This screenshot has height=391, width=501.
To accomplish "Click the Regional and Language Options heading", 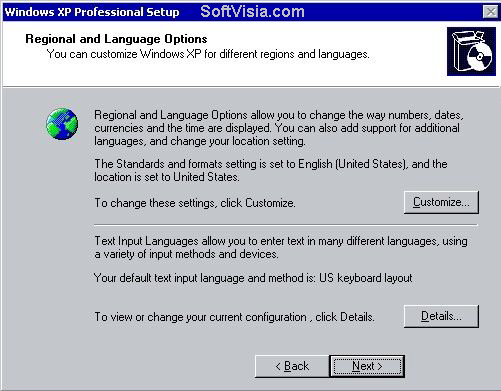I will 116,39.
